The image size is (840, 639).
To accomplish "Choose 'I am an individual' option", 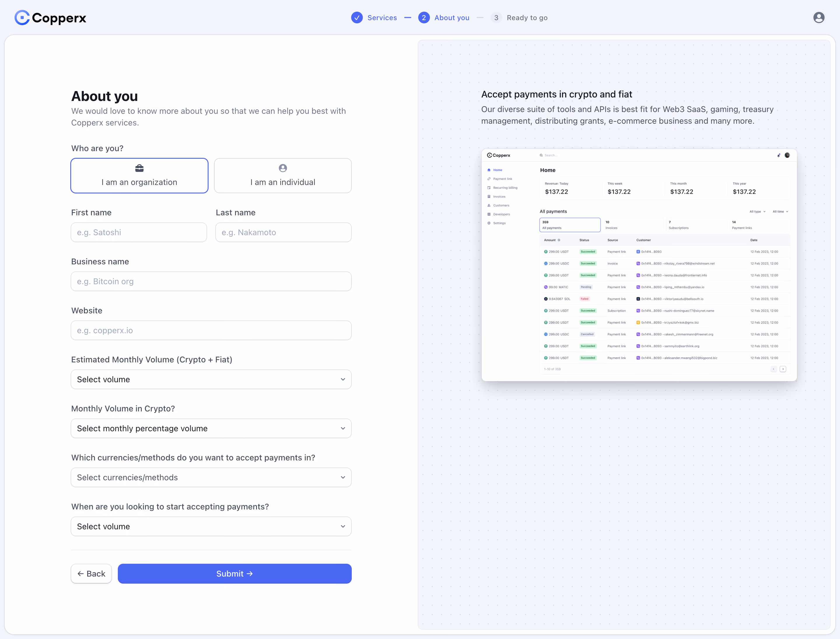I will pos(283,176).
